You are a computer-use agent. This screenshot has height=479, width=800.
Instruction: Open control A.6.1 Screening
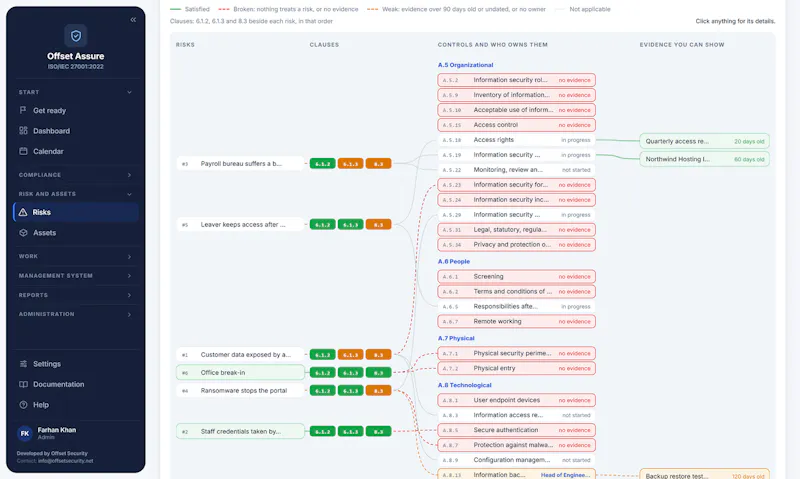click(516, 276)
